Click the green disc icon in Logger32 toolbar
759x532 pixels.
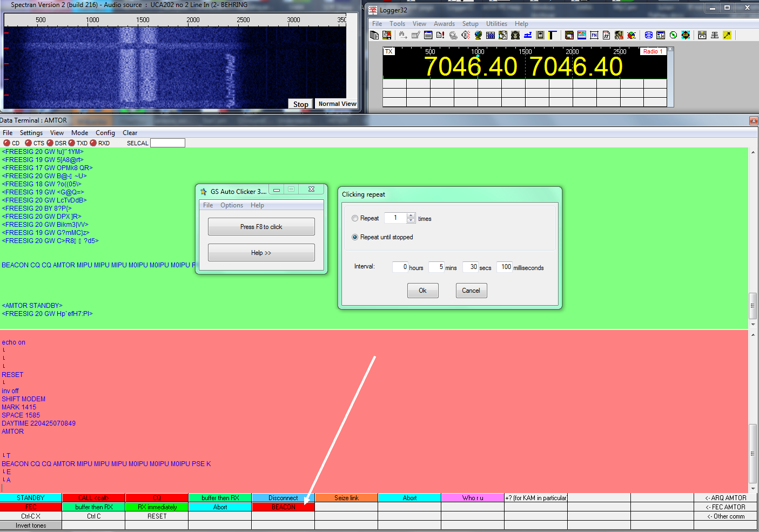(673, 35)
